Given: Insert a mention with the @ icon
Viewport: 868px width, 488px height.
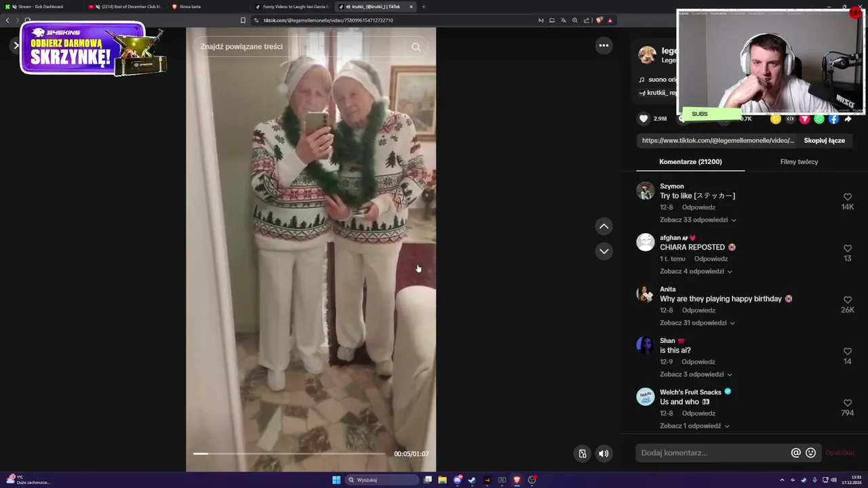Looking at the screenshot, I should (x=796, y=453).
